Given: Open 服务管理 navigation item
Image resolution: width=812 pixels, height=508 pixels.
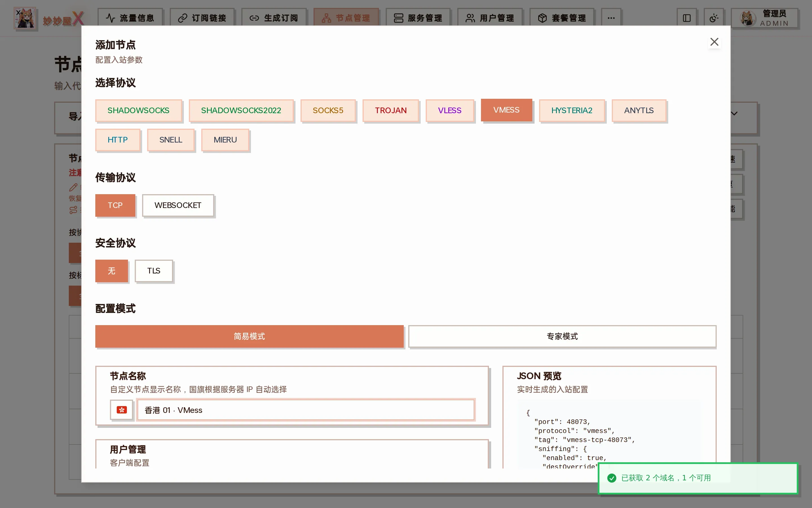Looking at the screenshot, I should coord(418,18).
